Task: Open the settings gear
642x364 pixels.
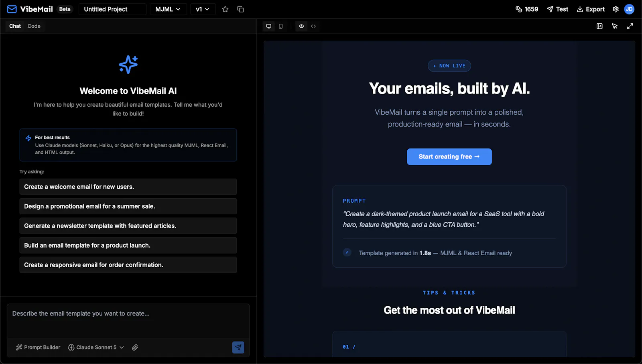Action: point(616,9)
